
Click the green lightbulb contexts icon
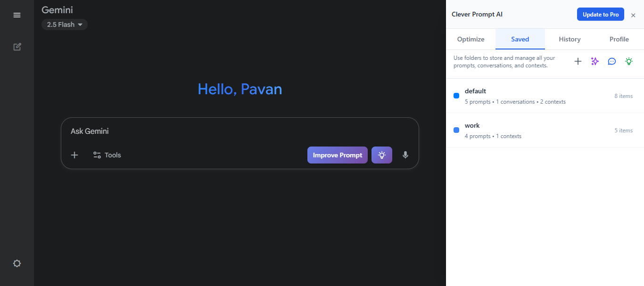(x=629, y=61)
